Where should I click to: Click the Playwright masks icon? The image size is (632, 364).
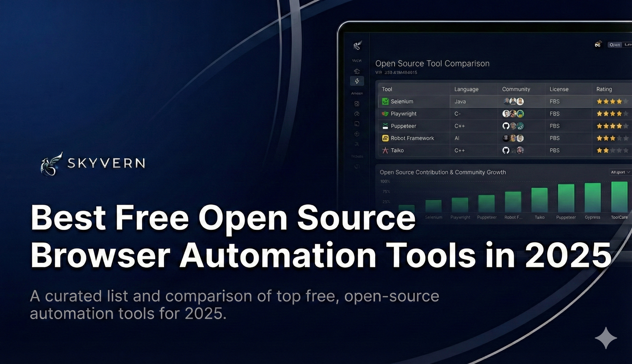click(x=385, y=114)
